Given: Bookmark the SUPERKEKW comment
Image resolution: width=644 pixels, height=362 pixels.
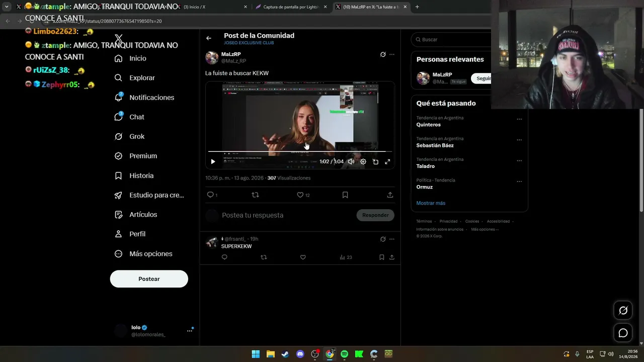Looking at the screenshot, I should pos(382,257).
